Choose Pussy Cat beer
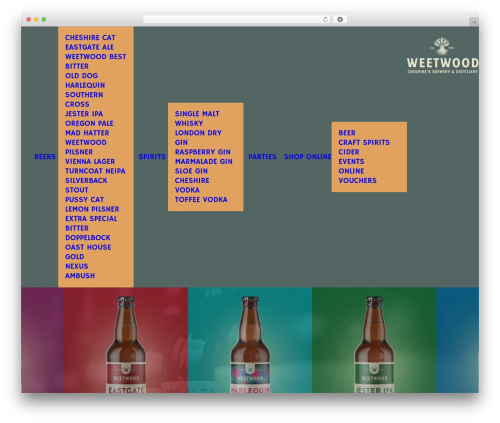 85,200
